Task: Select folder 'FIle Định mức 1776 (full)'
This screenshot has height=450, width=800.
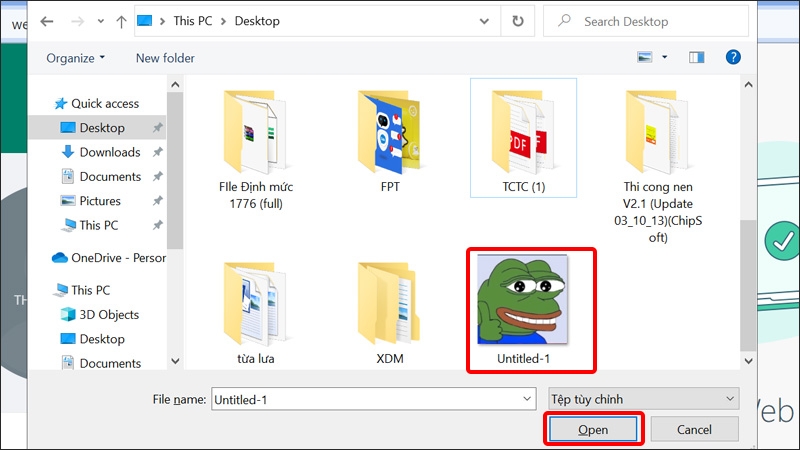Action: point(256,151)
